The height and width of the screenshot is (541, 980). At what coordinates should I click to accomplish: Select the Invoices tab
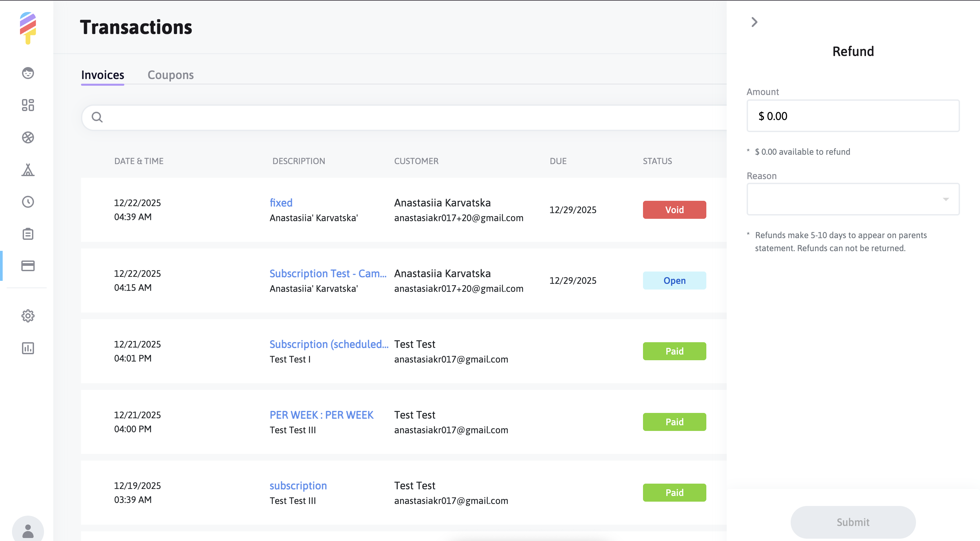pyautogui.click(x=102, y=75)
